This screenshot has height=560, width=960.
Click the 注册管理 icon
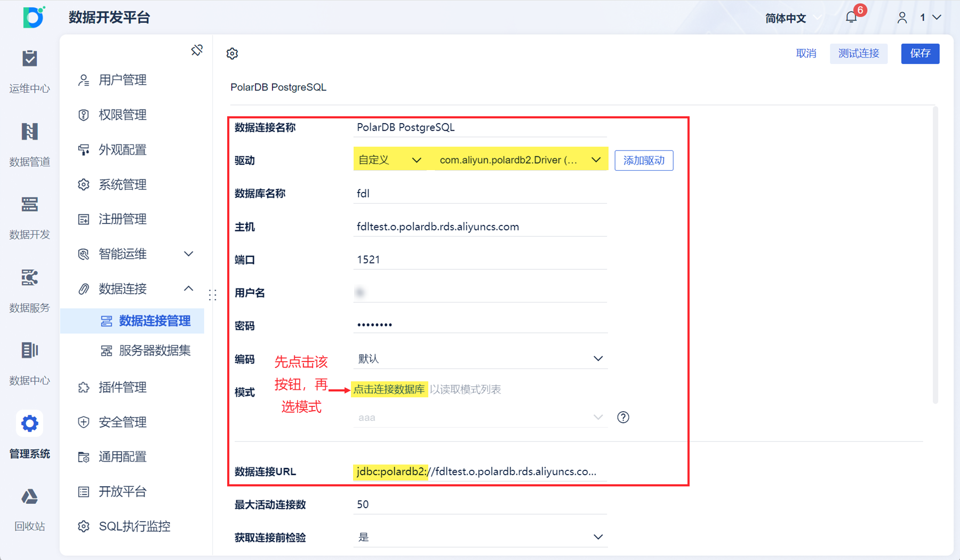(x=84, y=219)
